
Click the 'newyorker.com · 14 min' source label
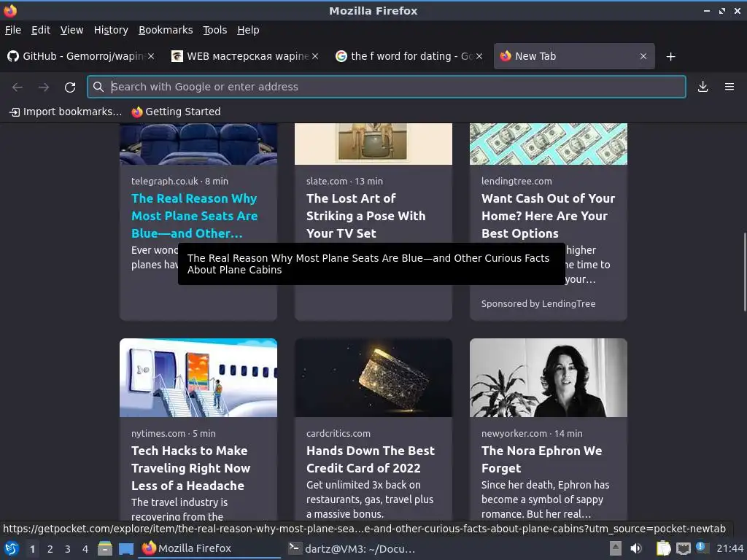532,434
